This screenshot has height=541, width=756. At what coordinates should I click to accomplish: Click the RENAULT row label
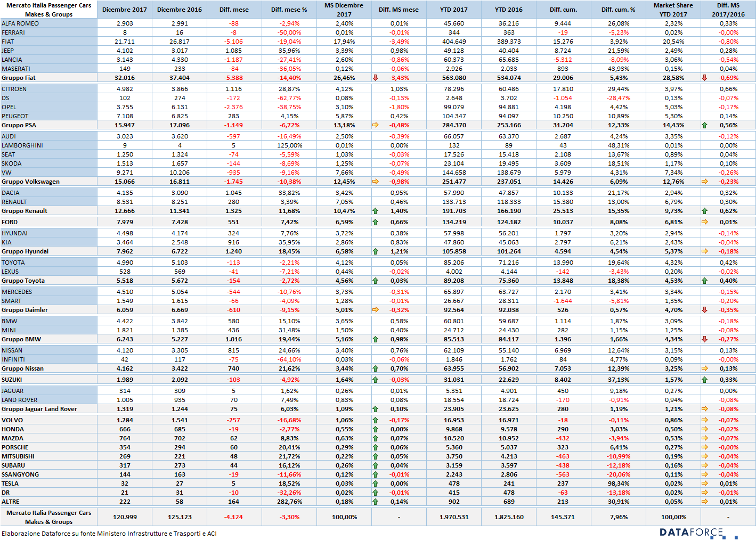point(14,202)
